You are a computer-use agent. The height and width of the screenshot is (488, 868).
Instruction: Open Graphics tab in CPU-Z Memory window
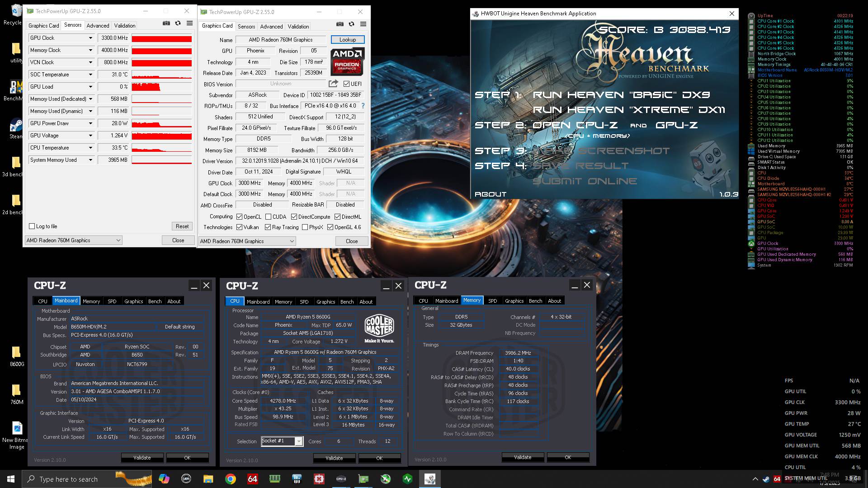coord(514,301)
